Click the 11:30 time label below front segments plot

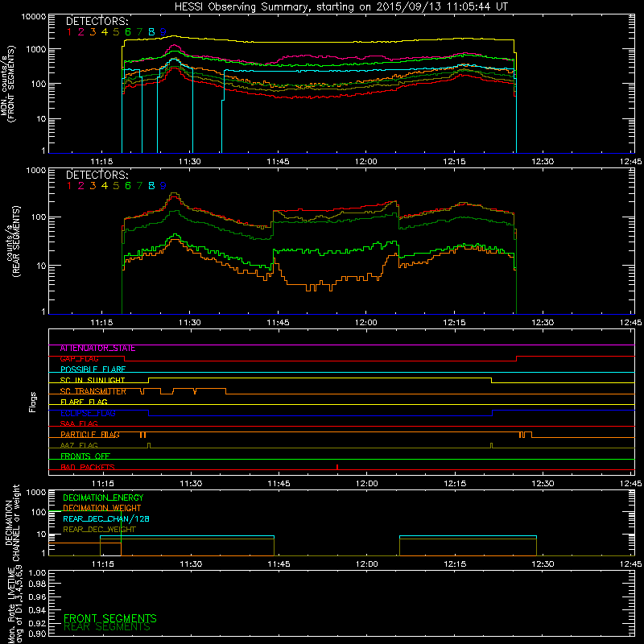190,162
